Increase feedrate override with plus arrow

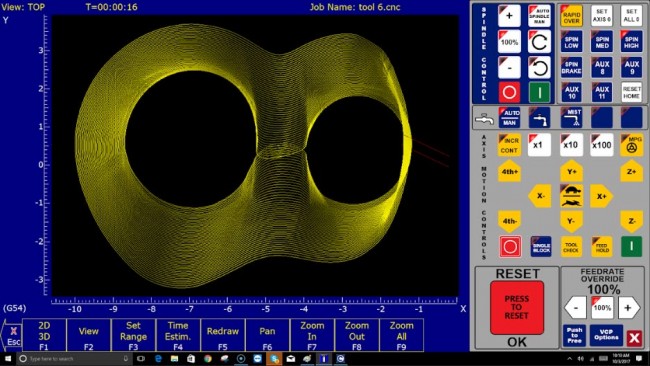628,308
